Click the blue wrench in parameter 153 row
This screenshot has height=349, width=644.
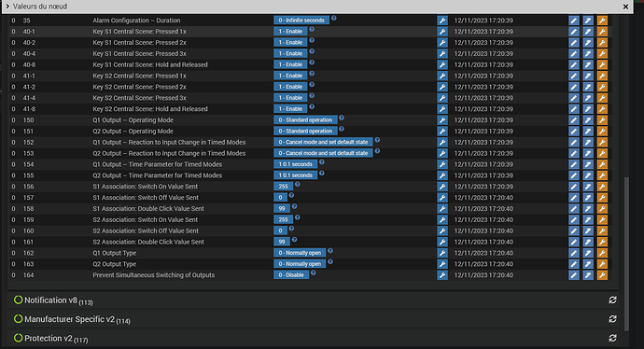(442, 153)
